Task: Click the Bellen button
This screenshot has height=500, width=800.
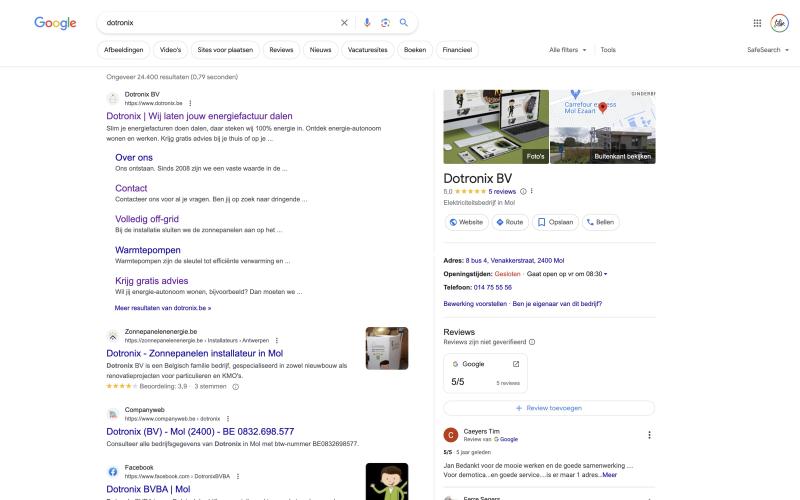Action: (601, 222)
